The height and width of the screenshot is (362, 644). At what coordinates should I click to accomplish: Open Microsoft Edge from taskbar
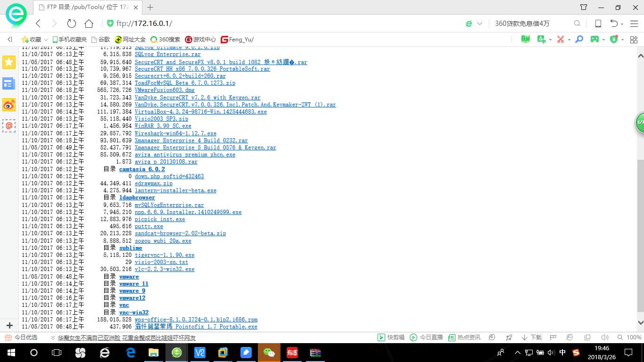[x=131, y=353]
